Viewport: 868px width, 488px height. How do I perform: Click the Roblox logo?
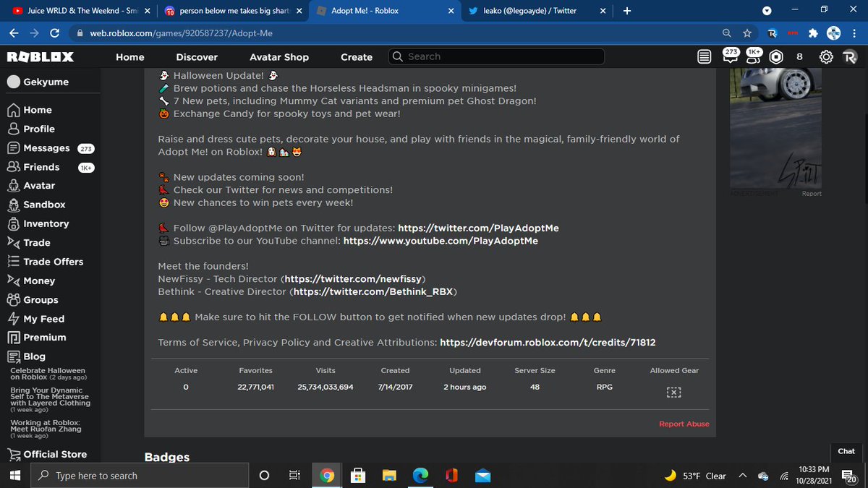(40, 57)
